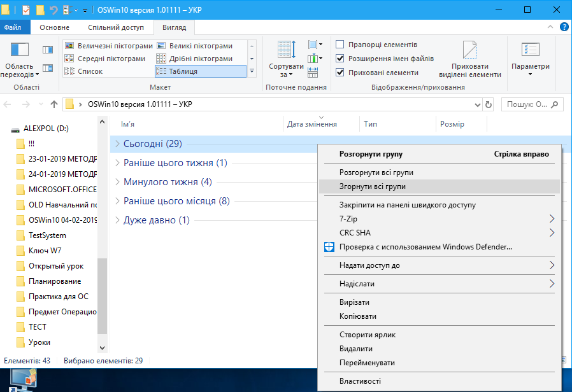Click the Undo icon in title bar
Viewport: 572px width, 392px height.
(x=54, y=10)
